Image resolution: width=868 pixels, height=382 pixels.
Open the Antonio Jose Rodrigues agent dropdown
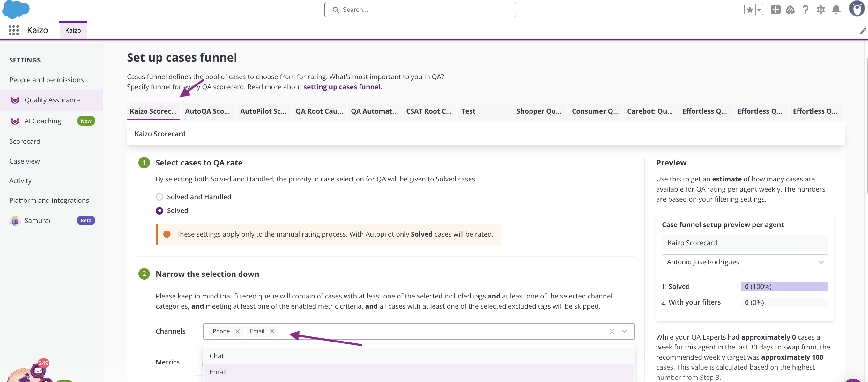point(744,262)
